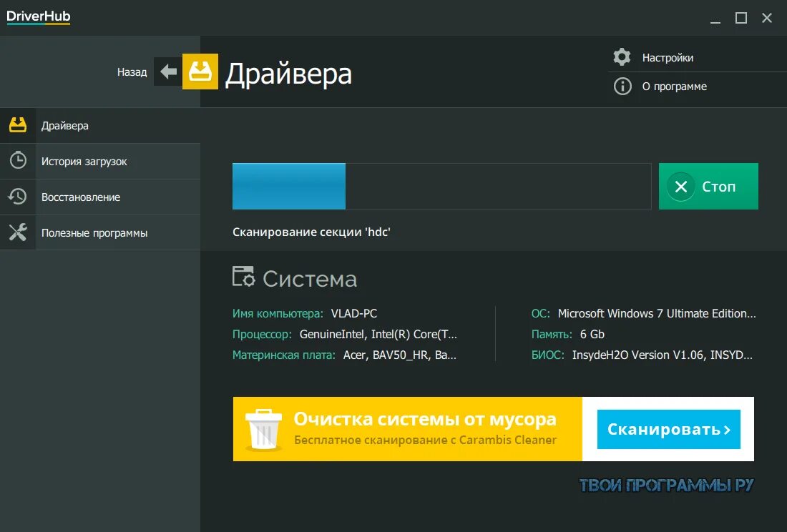Click the История загрузок clock icon
The image size is (787, 532).
click(18, 160)
